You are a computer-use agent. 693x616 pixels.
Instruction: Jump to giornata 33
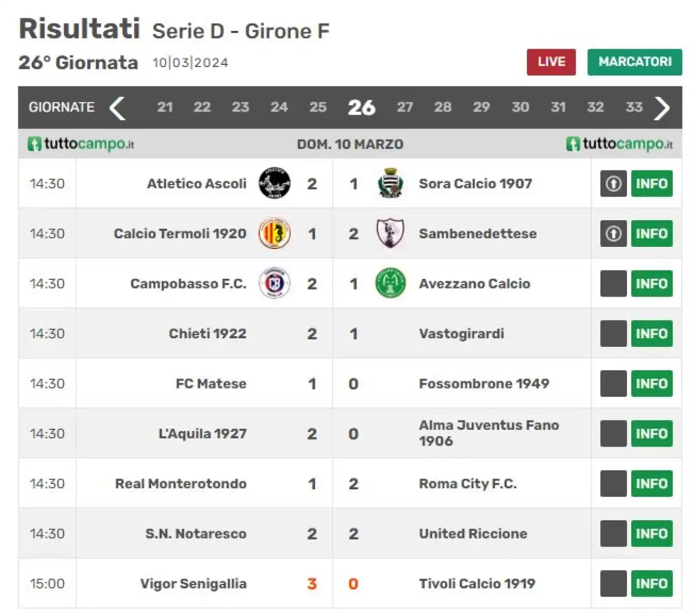click(x=633, y=107)
